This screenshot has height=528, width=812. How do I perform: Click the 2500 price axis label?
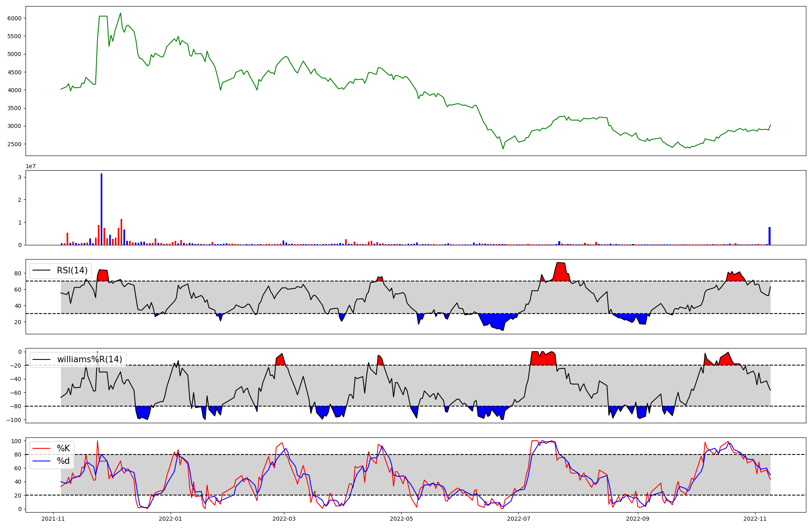pos(15,144)
